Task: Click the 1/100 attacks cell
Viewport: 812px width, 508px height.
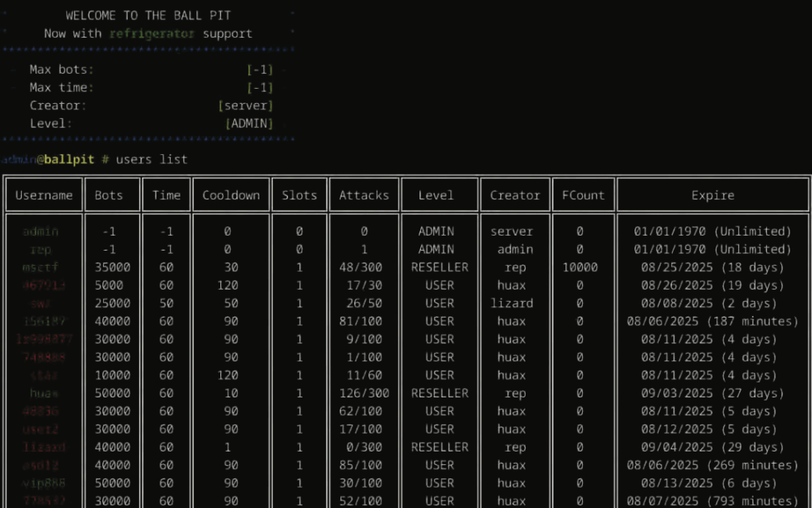Action: tap(365, 357)
